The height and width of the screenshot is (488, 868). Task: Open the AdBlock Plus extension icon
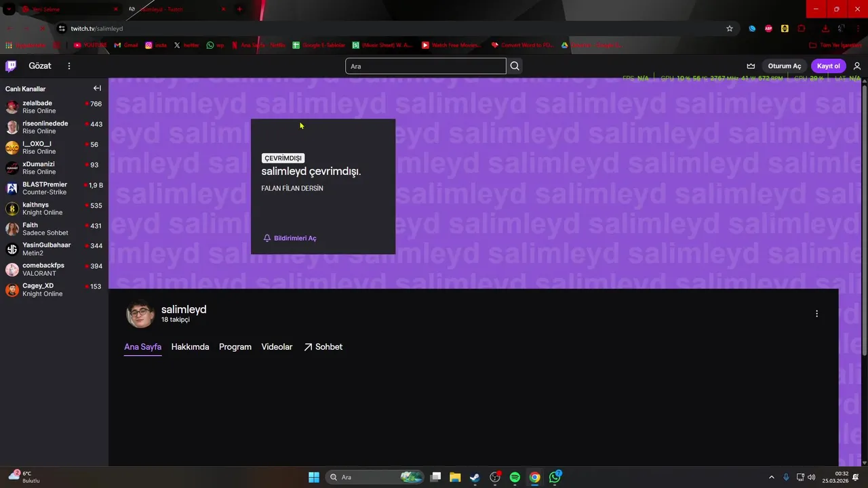(x=768, y=28)
